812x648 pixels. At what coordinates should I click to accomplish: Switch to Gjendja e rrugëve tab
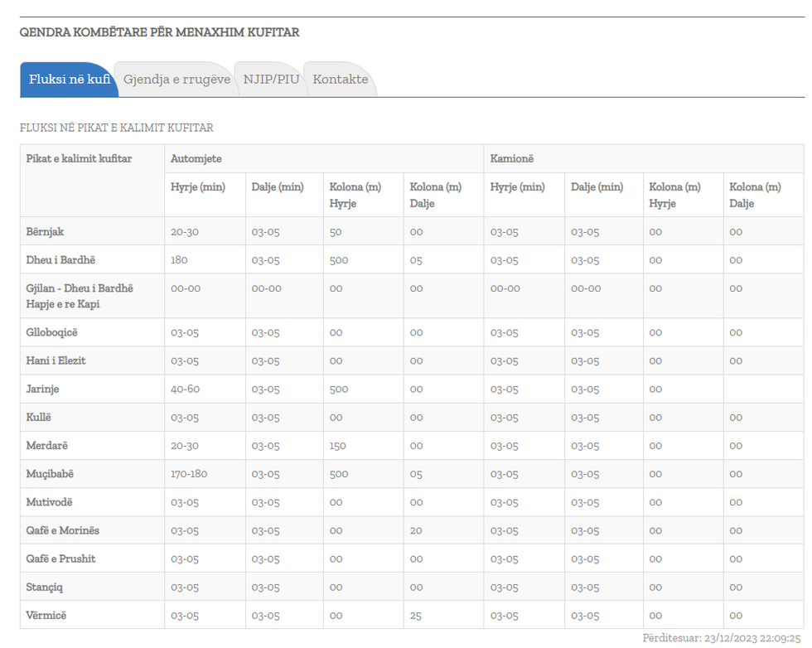(x=176, y=80)
